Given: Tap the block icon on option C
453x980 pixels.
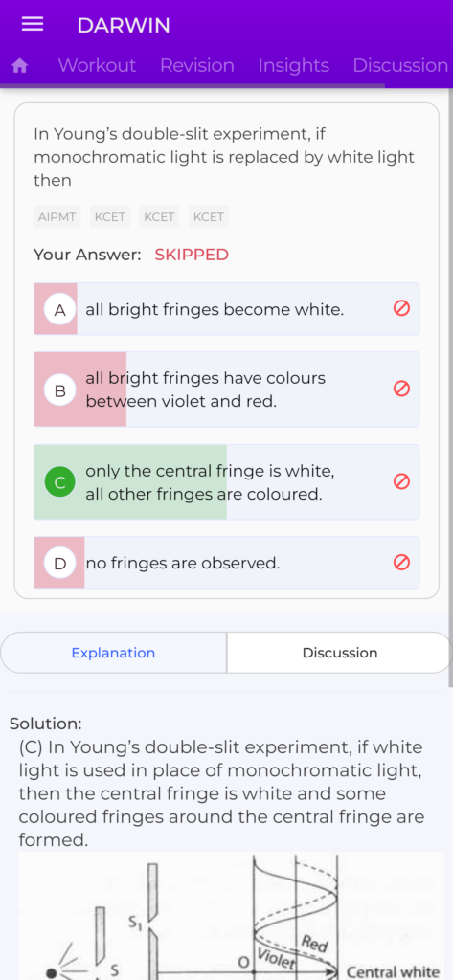Looking at the screenshot, I should 401,481.
